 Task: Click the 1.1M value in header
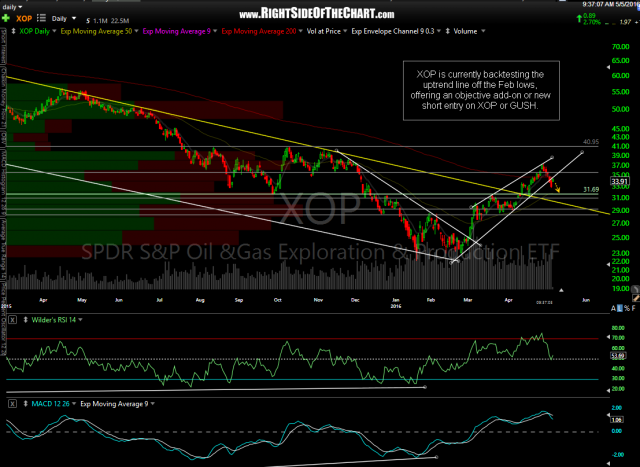click(100, 20)
